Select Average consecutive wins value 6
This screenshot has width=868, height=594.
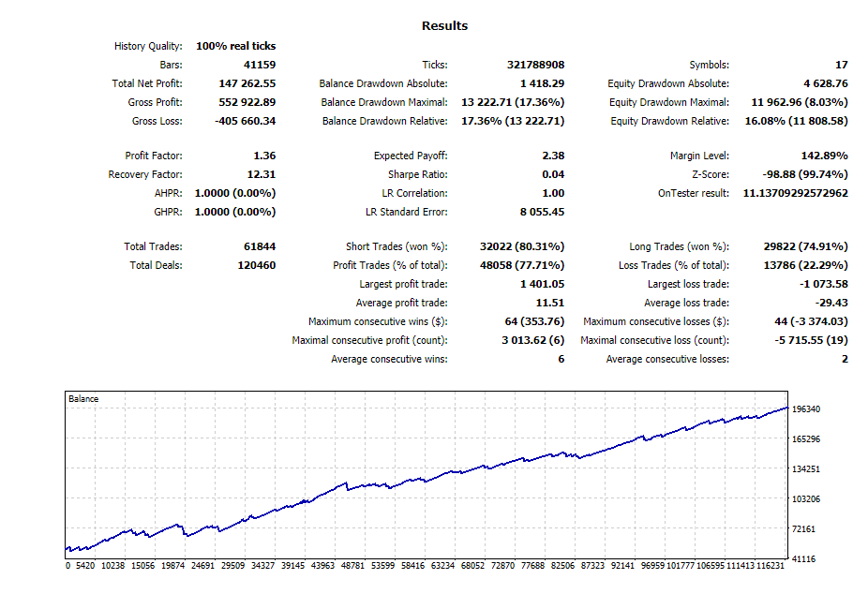pyautogui.click(x=561, y=360)
